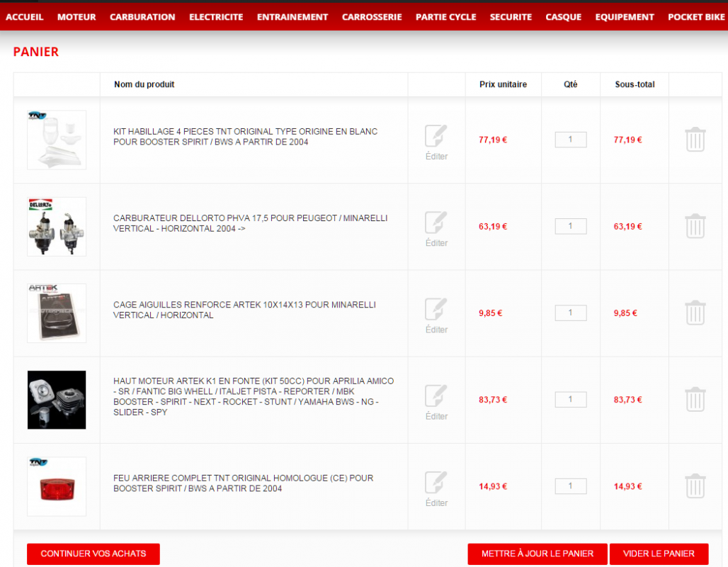728x567 pixels.
Task: Remove CARBURATEUR DELLORTO using trash icon
Action: (x=695, y=226)
